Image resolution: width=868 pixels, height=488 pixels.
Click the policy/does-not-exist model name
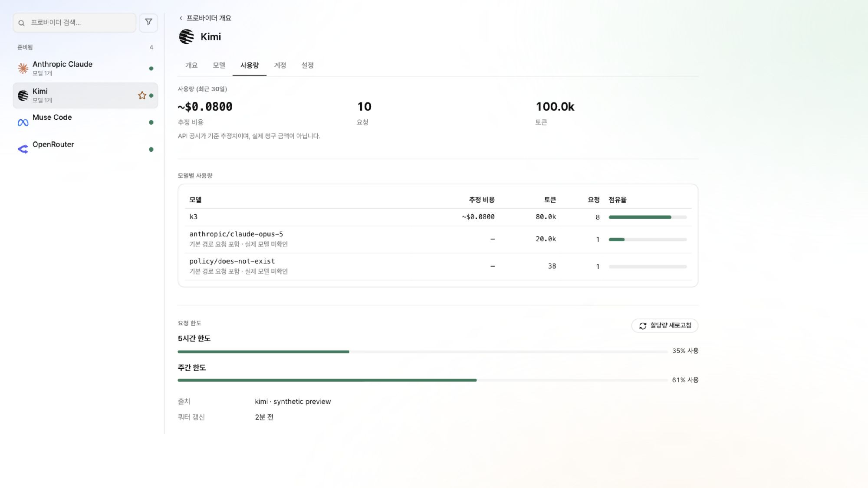click(x=232, y=261)
